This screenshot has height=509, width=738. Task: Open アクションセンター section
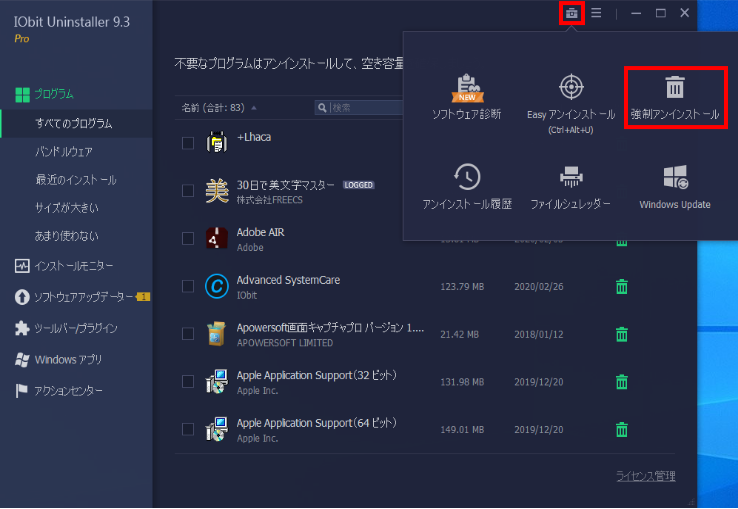59,391
